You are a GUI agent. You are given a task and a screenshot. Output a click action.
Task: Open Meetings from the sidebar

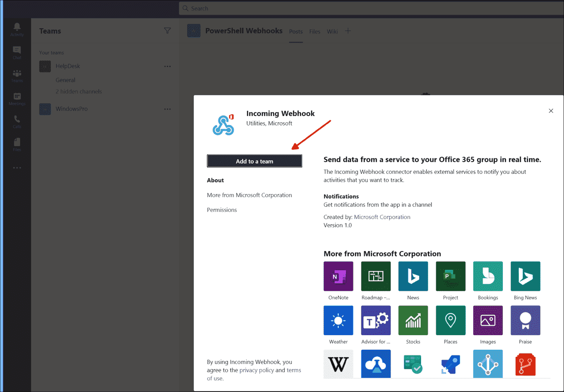click(17, 98)
